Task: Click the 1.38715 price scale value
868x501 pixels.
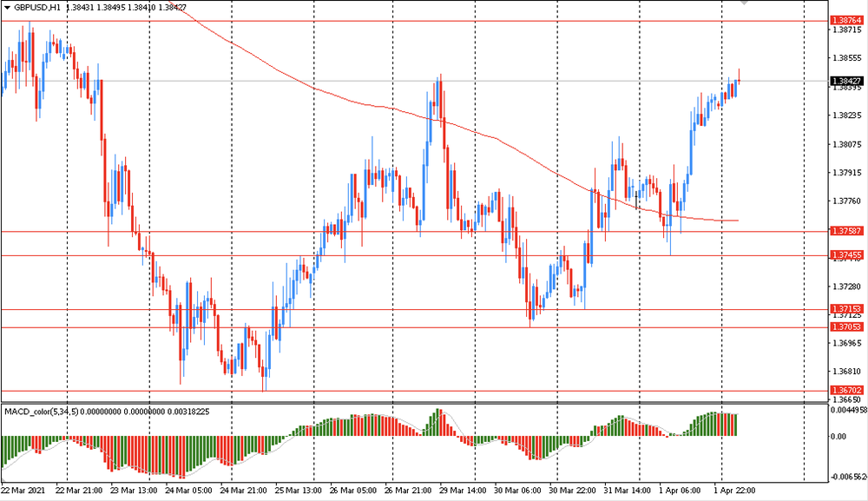Action: [847, 30]
